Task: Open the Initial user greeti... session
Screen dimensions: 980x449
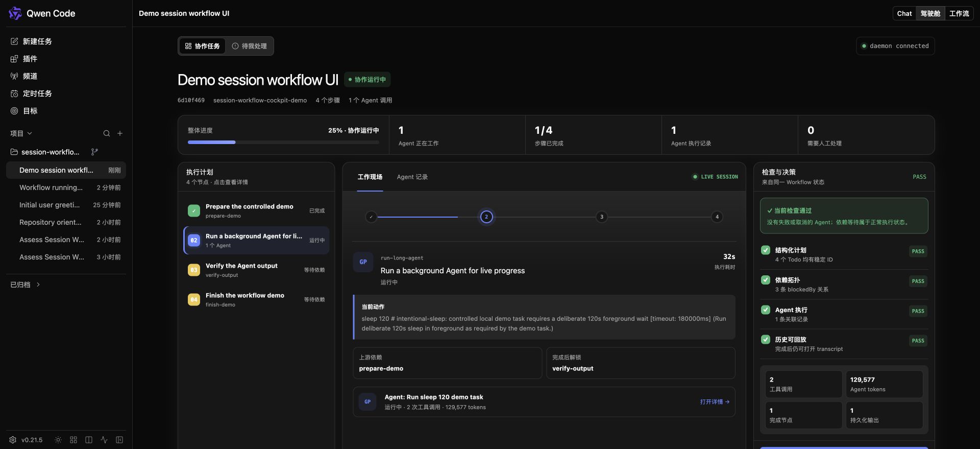Action: pyautogui.click(x=66, y=205)
